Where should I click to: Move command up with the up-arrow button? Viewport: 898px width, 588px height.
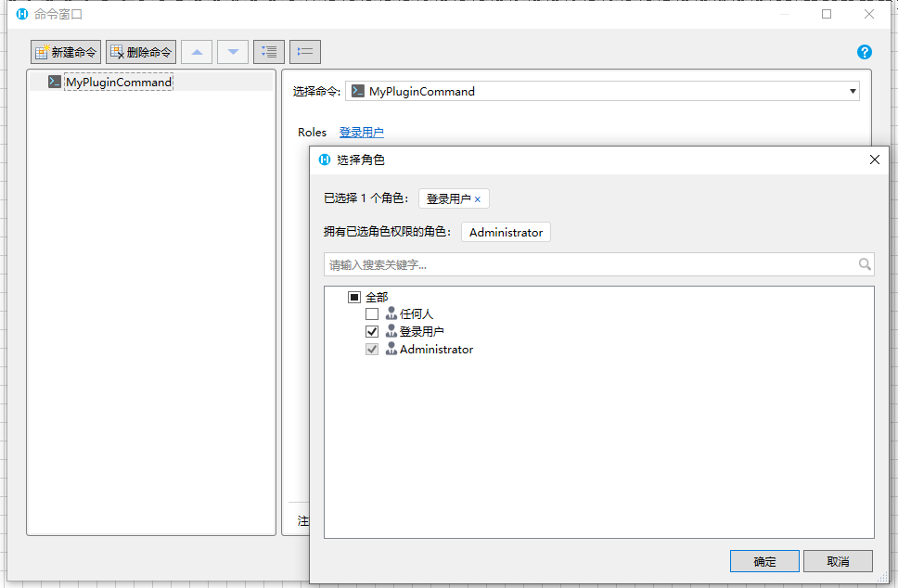pos(197,52)
